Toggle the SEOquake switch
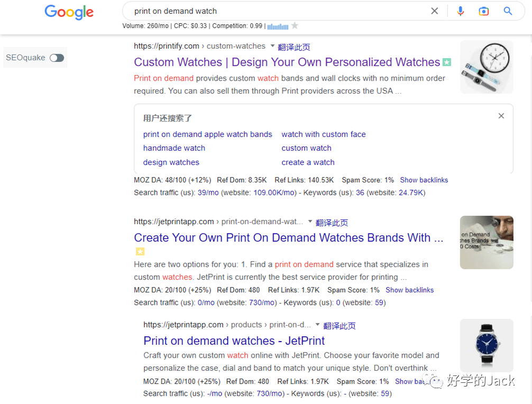This screenshot has width=532, height=404. [57, 58]
